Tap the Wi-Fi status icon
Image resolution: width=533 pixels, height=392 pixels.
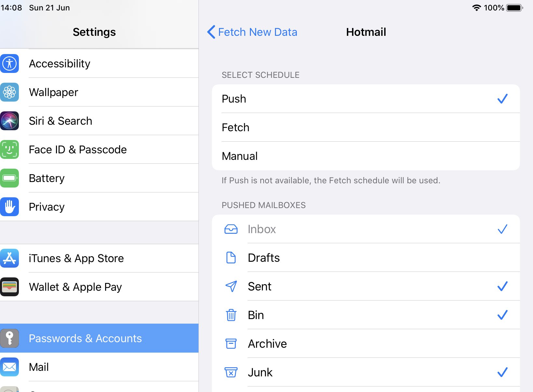point(477,8)
